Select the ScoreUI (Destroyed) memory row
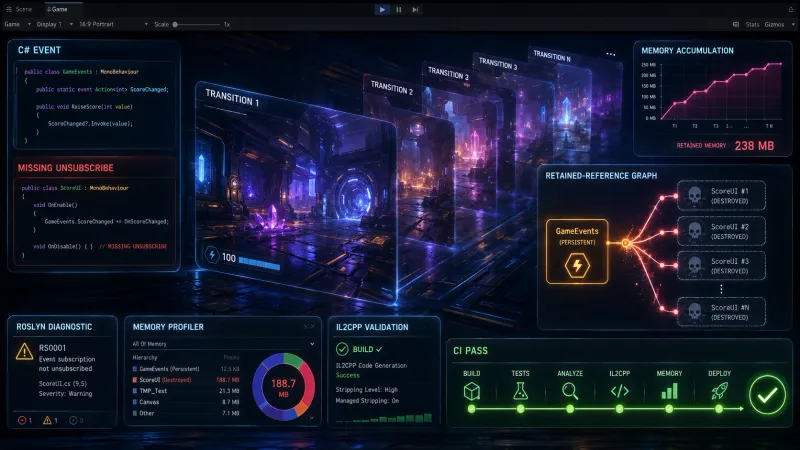Viewport: 800px width, 450px height. 186,380
